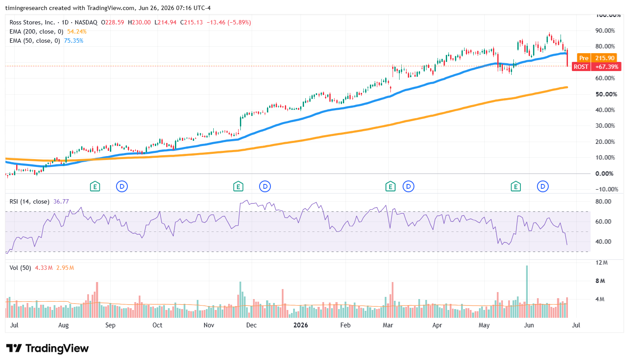
Task: Click the '2026' year label
Action: point(301,325)
